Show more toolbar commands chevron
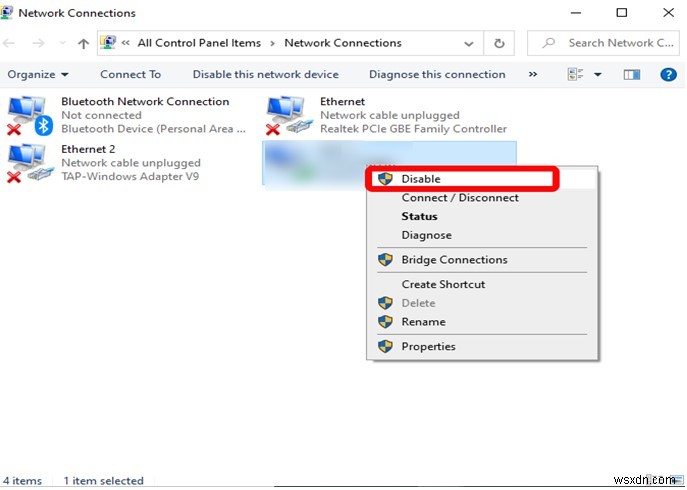 pos(533,75)
